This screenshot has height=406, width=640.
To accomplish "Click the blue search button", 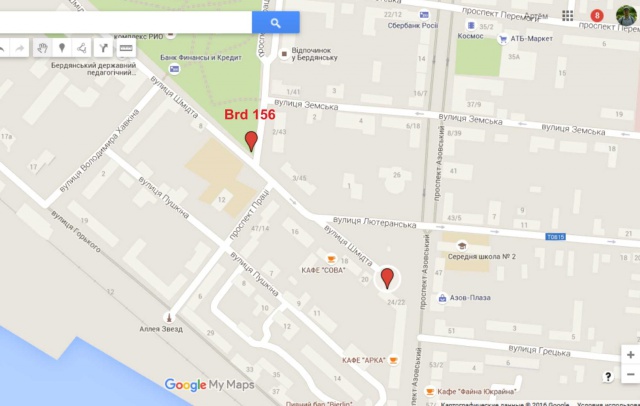I will (x=276, y=22).
